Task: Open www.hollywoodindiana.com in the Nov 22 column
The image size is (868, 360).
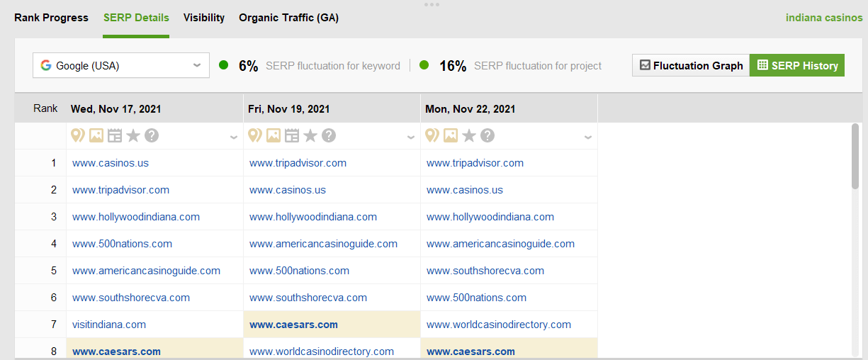Action: click(490, 217)
